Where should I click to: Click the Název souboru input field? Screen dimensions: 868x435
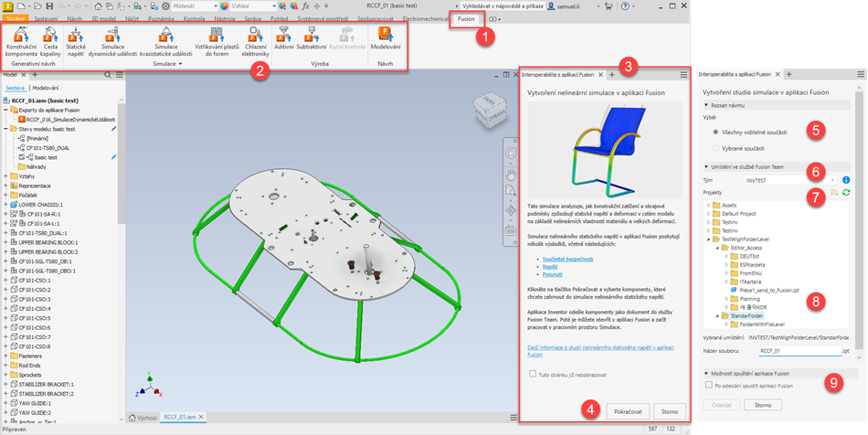pyautogui.click(x=799, y=351)
